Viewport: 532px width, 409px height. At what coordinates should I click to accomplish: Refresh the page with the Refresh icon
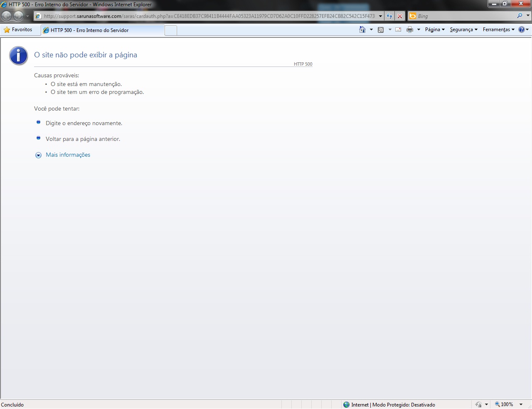pyautogui.click(x=389, y=16)
